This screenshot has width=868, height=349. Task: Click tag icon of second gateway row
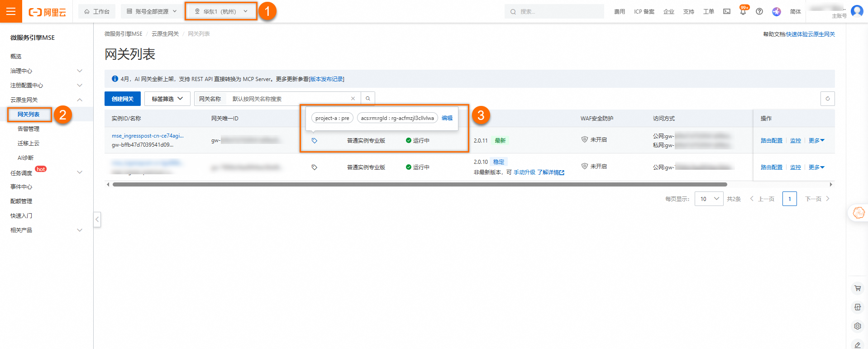tap(315, 167)
